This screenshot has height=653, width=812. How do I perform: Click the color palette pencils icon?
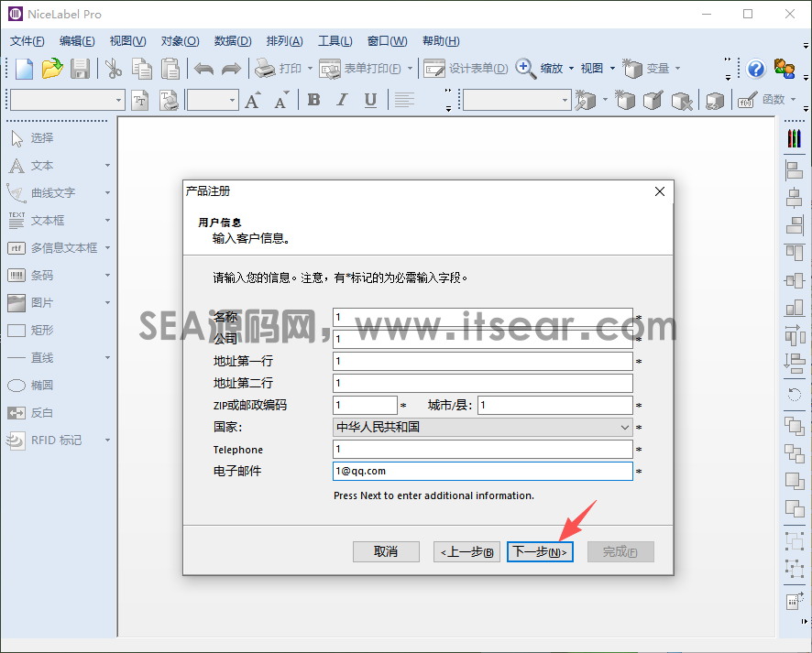tap(794, 138)
